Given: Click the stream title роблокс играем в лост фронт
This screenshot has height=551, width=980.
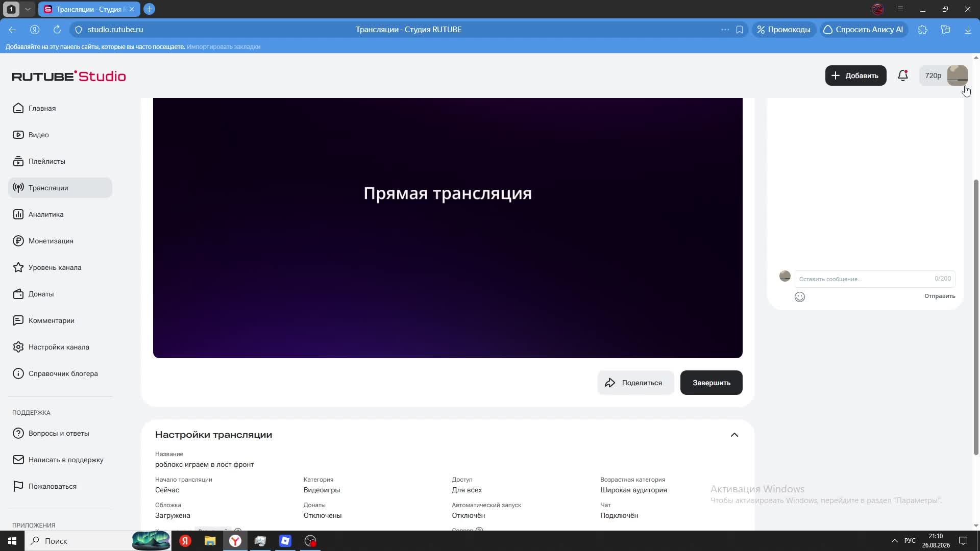Looking at the screenshot, I should [204, 464].
